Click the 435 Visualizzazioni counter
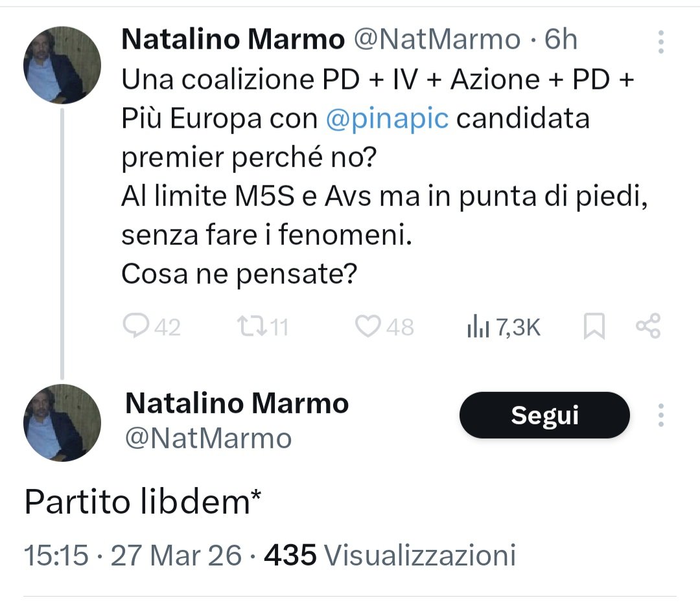Viewport: 700px width, 605px height. (x=390, y=555)
